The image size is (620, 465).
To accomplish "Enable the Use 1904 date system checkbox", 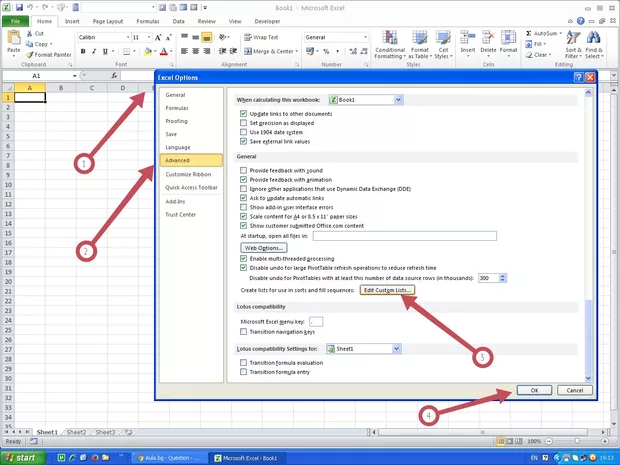I will [243, 133].
